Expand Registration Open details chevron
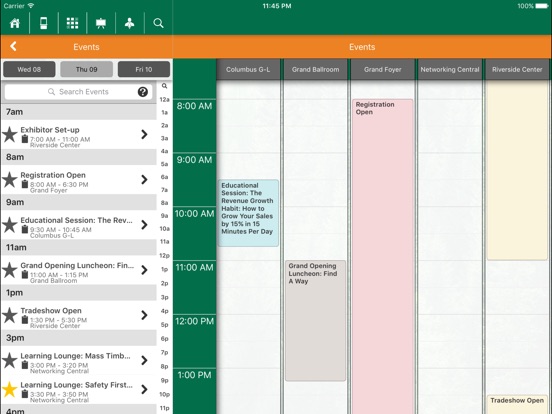Image resolution: width=552 pixels, height=414 pixels. coord(144,180)
